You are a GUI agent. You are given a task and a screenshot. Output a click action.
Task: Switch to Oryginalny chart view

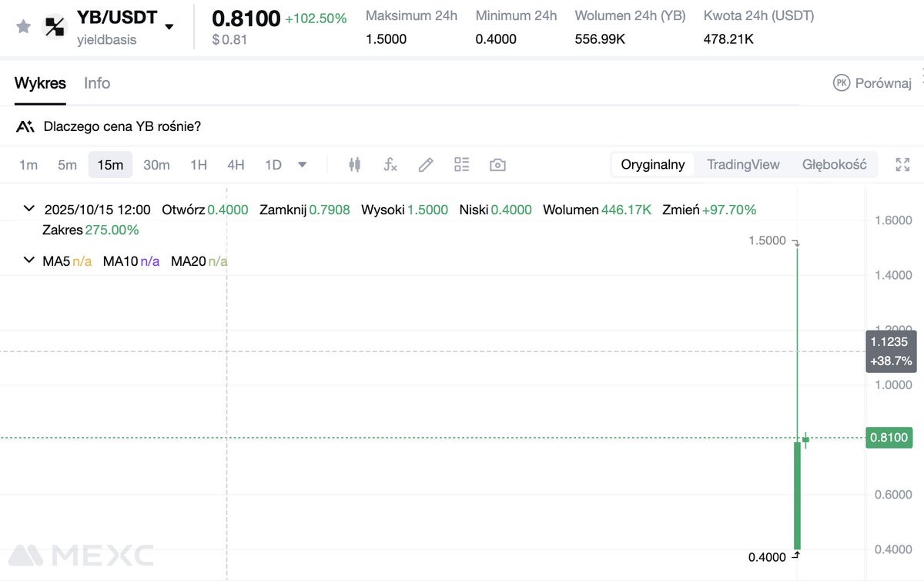pos(653,164)
